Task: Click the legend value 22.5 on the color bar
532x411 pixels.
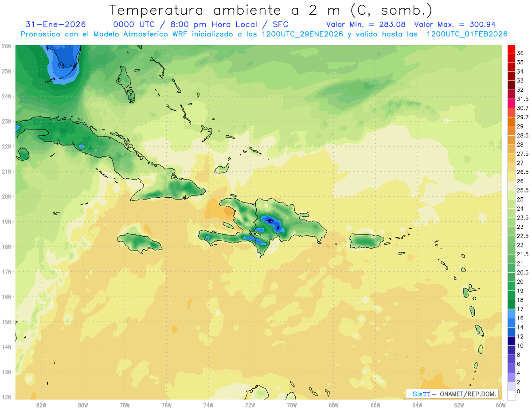Action: [x=523, y=236]
